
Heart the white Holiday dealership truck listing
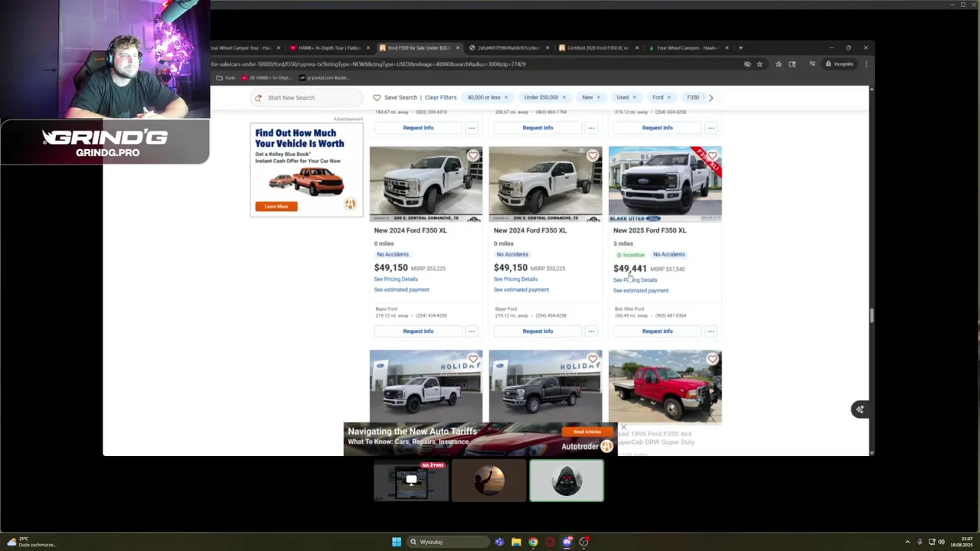pos(473,359)
